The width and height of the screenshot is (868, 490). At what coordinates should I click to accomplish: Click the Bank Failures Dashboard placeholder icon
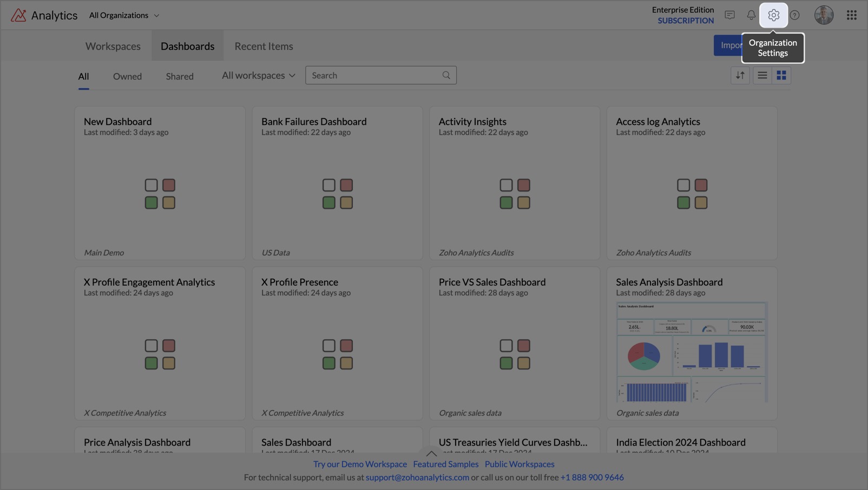[338, 194]
